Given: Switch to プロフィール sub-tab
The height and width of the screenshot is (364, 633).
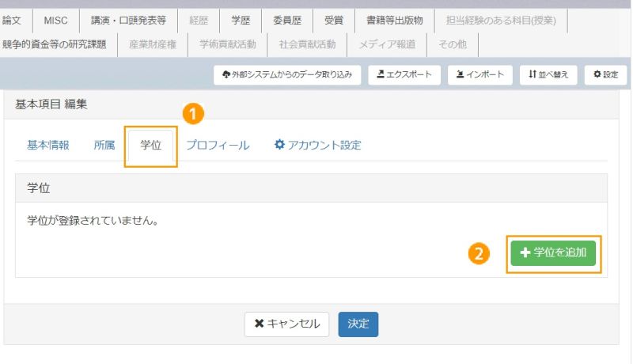Looking at the screenshot, I should point(218,146).
